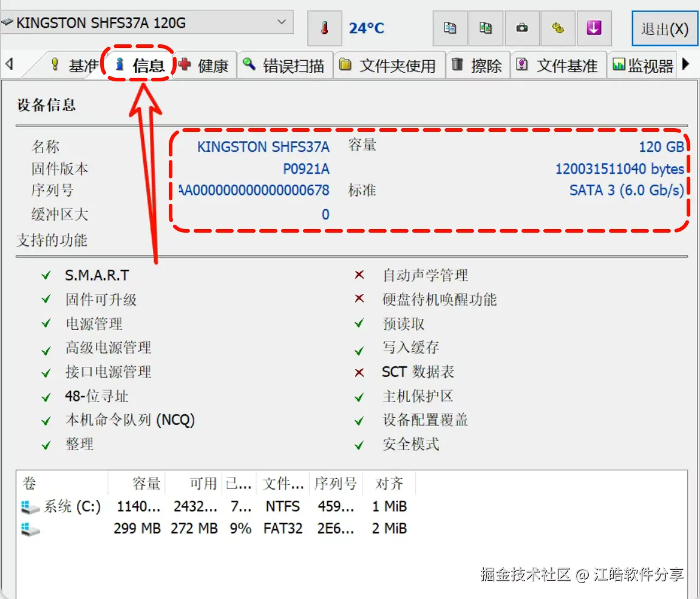This screenshot has width=700, height=599.
Task: Click the 写入缓存 feature entry
Action: click(411, 347)
